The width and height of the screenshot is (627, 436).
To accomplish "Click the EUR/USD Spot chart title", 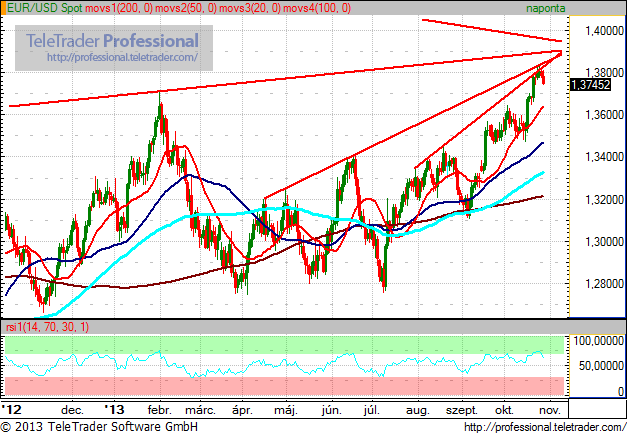I will (x=44, y=8).
